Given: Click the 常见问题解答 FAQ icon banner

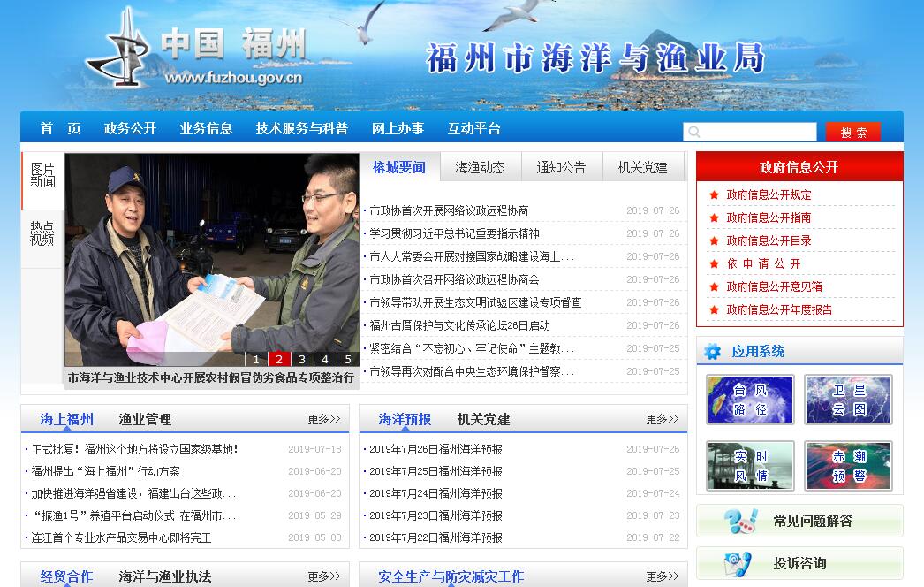Looking at the screenshot, I should [799, 521].
